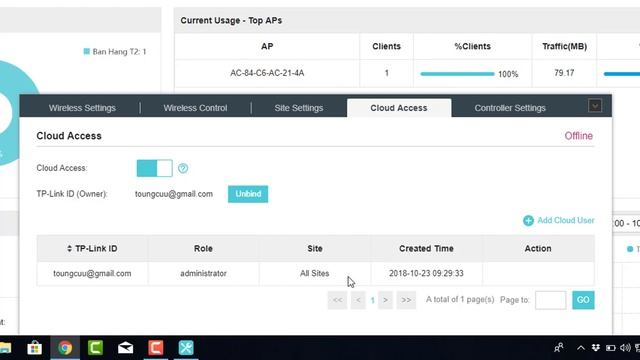Click the Cloud Access help question-mark icon
Screen dimensions: 640x360
coord(183,168)
